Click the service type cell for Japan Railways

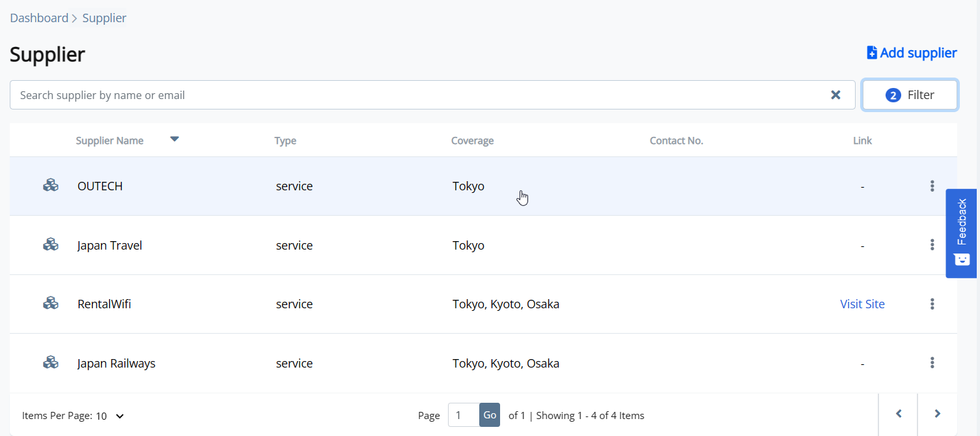[x=294, y=364]
